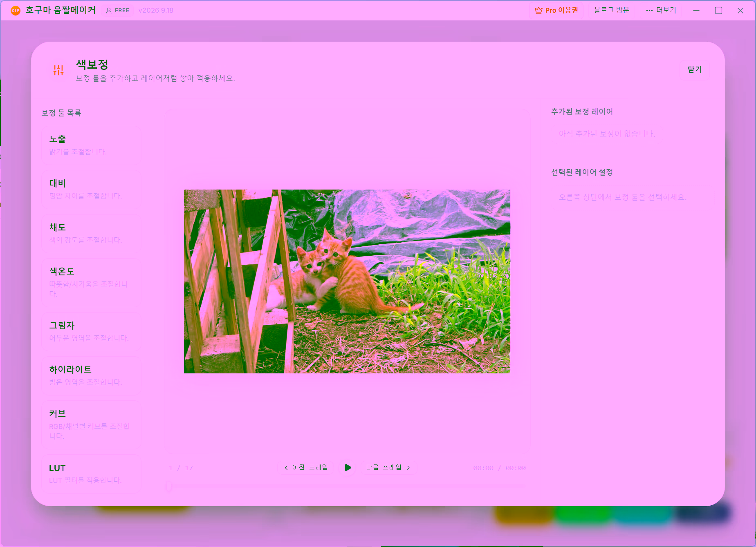The image size is (756, 547).
Task: Open the 커브 curves tool
Action: [91, 425]
